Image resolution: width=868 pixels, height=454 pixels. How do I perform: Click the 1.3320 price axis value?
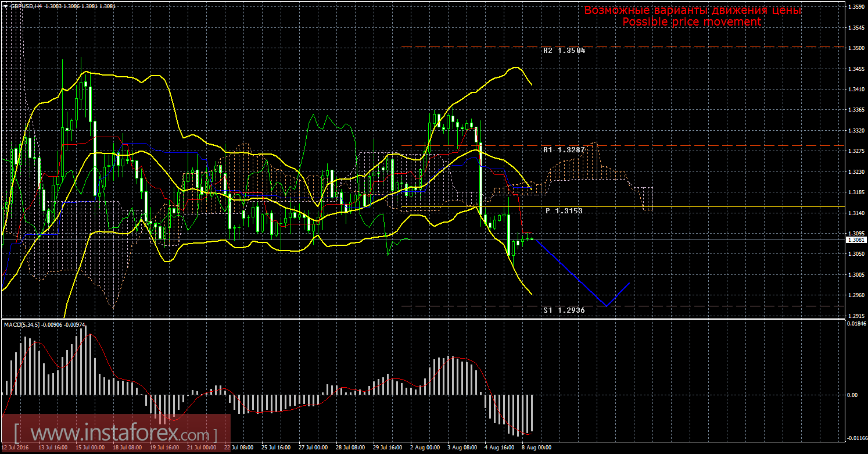point(856,131)
